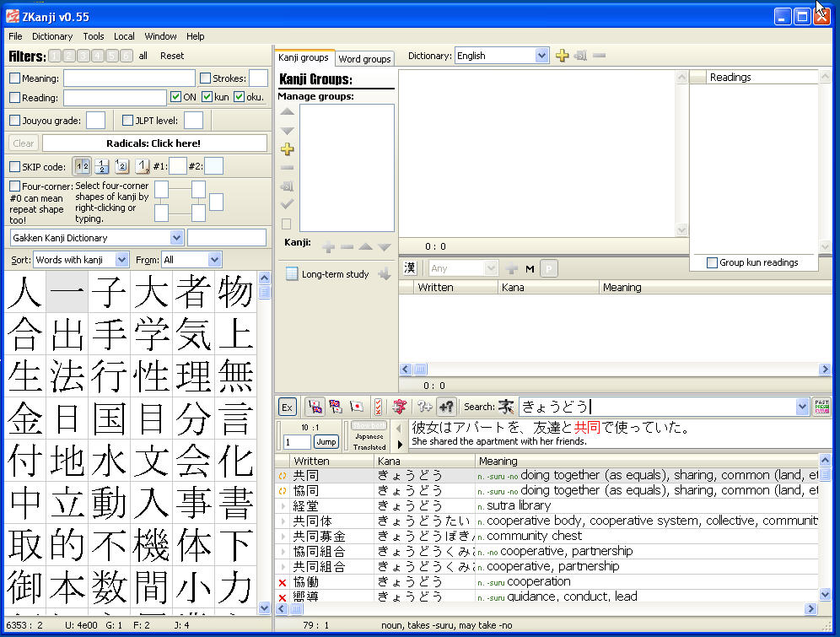
Task: Click the +? ending-search toolbar icon
Action: tap(444, 406)
